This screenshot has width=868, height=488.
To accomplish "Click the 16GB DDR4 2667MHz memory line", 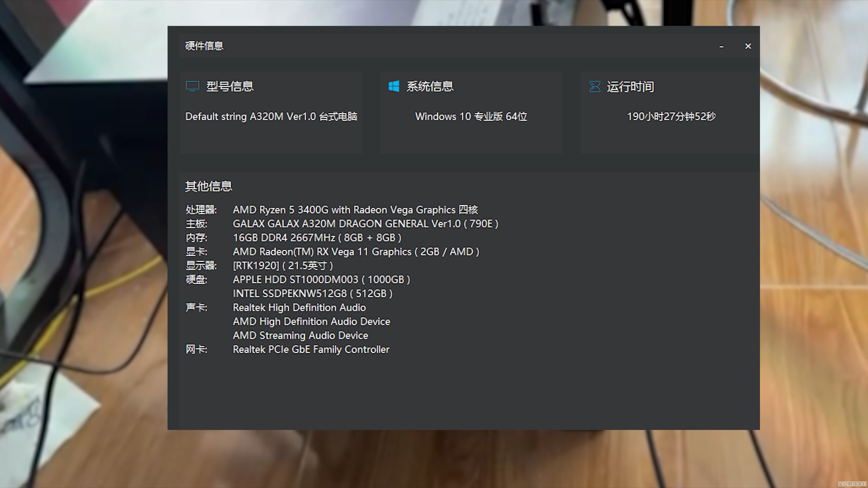I will 317,238.
